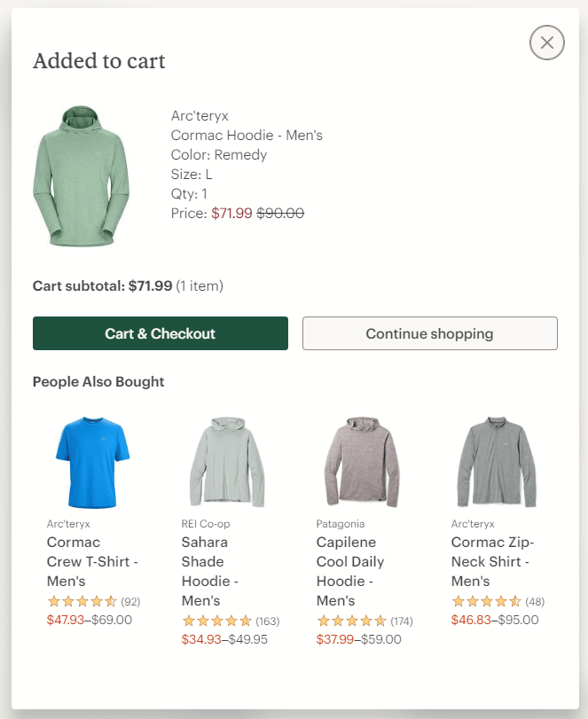The image size is (588, 719).
Task: Click the Cart & Checkout button
Action: coord(160,333)
